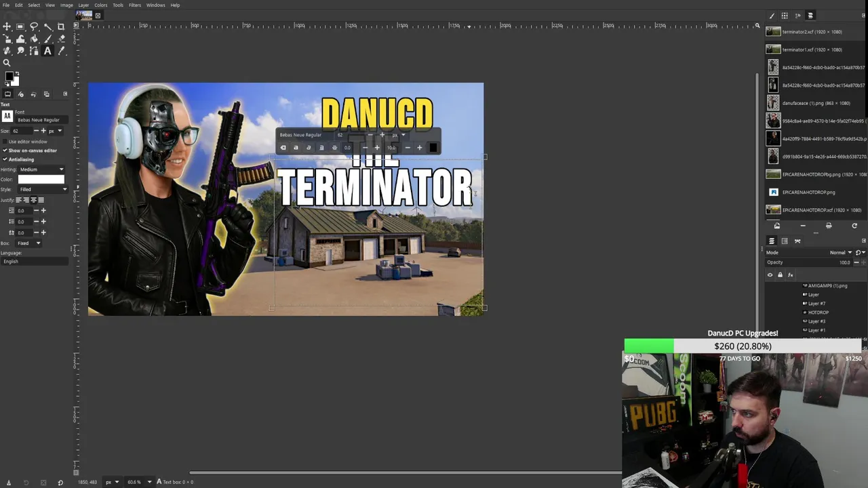Select the Free Select lasso tool
This screenshot has width=868, height=488.
[x=34, y=26]
